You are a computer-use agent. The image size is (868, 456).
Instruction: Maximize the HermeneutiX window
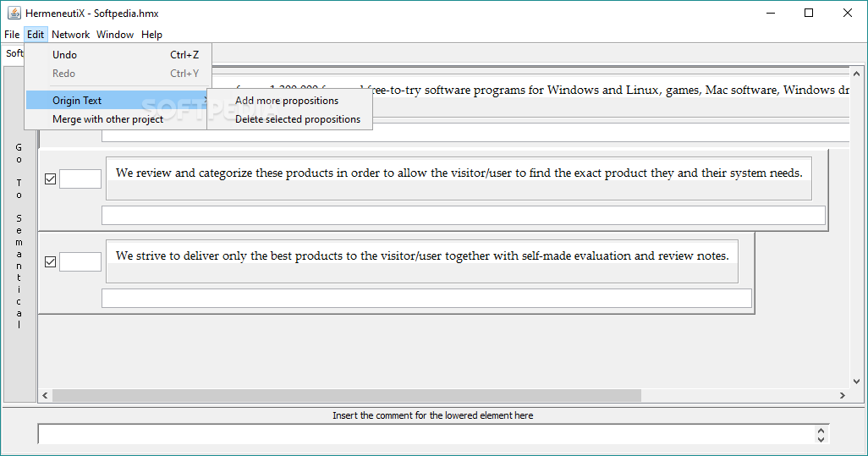[x=809, y=13]
